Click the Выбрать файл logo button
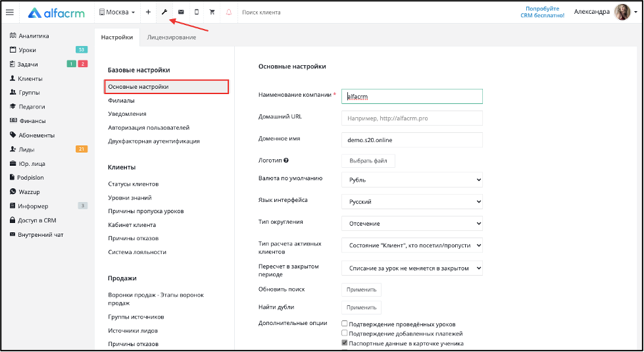Image resolution: width=644 pixels, height=352 pixels. (368, 161)
